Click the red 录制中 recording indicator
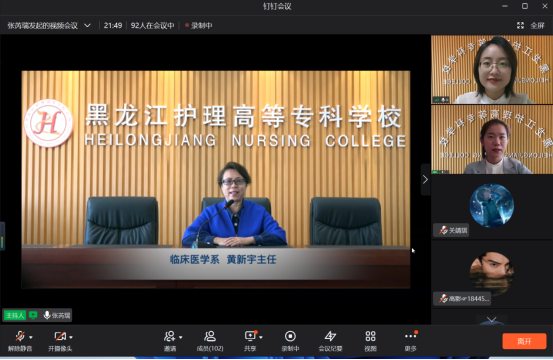The width and height of the screenshot is (553, 360). [x=199, y=25]
